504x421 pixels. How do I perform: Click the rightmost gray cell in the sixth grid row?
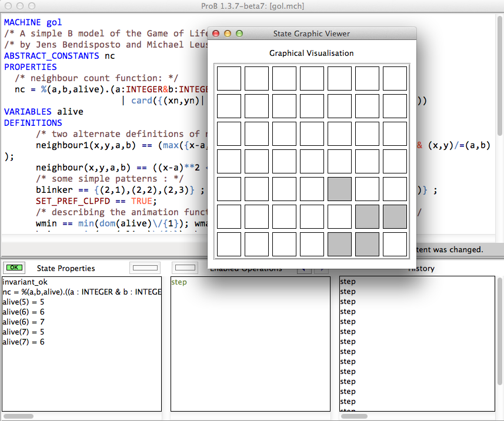tap(395, 217)
